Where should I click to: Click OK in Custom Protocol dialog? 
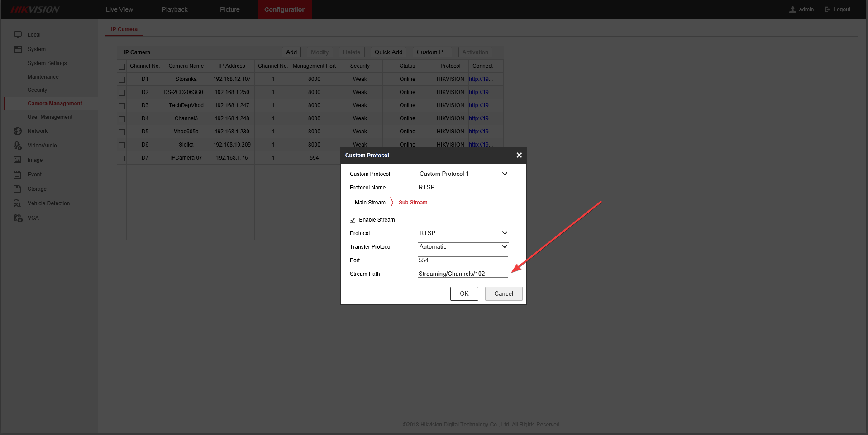coord(464,294)
